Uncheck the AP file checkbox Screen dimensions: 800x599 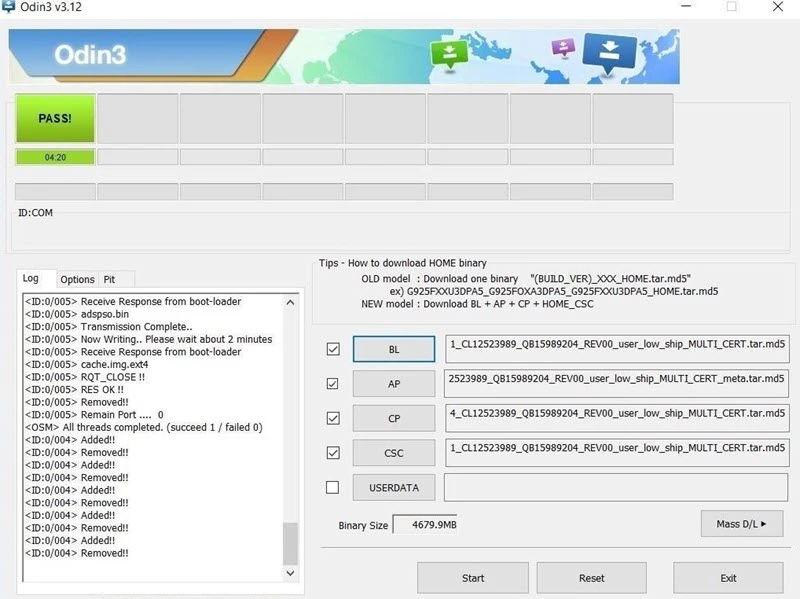(333, 384)
